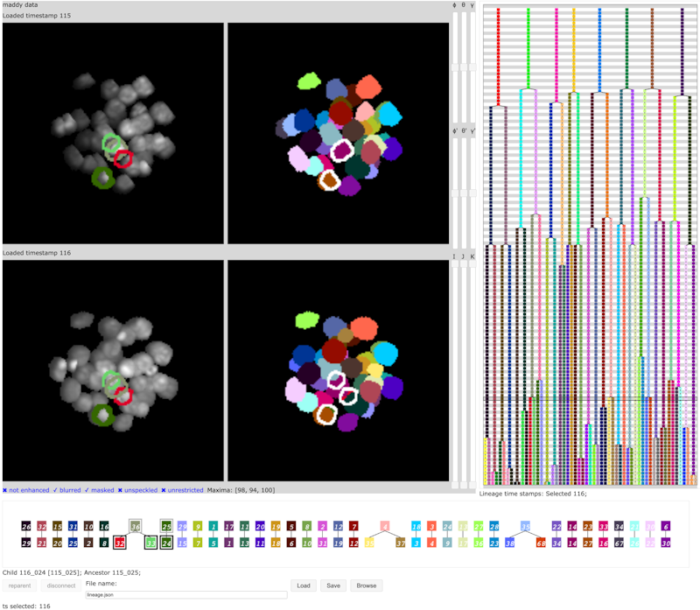Click the orange-red child node 68

[541, 543]
